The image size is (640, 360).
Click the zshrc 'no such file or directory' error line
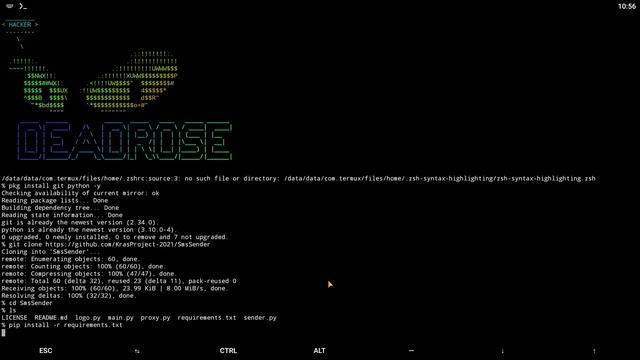pos(298,178)
